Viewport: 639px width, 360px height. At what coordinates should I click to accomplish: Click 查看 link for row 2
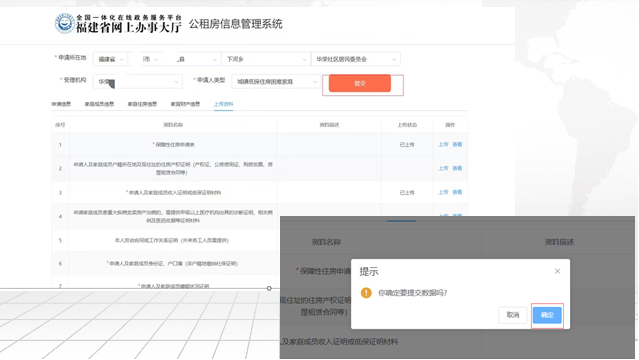pos(457,168)
